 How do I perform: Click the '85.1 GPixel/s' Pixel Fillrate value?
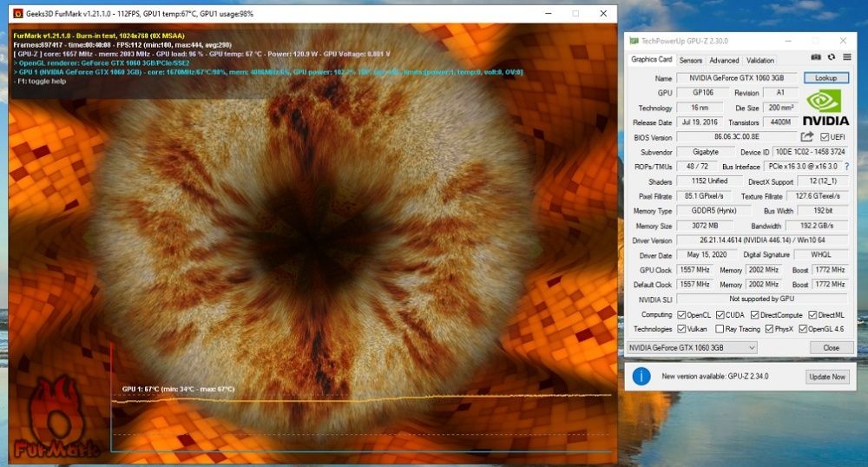704,196
